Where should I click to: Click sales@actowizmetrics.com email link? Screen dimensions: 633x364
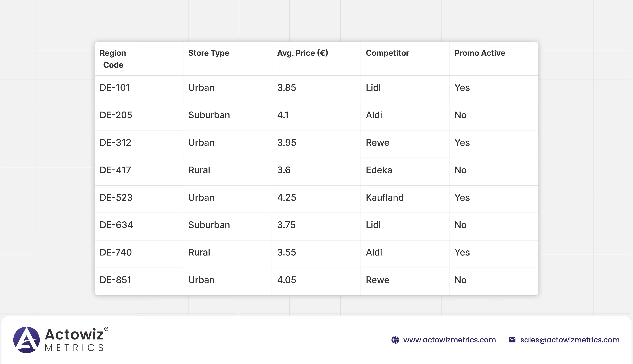570,340
